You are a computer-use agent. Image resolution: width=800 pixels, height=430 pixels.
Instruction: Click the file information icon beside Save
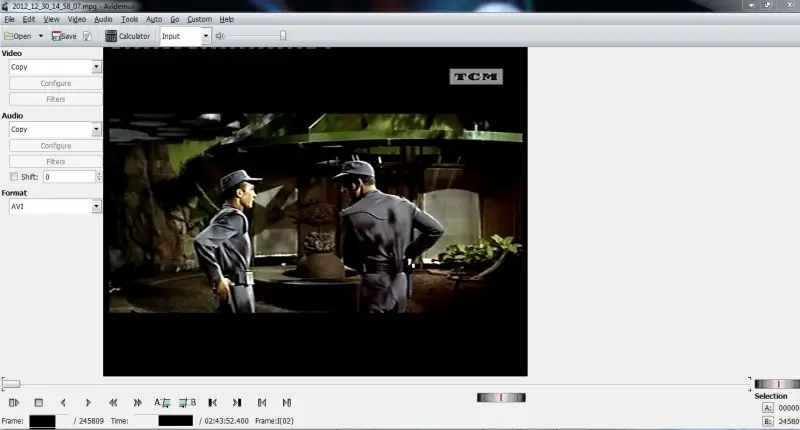(87, 36)
